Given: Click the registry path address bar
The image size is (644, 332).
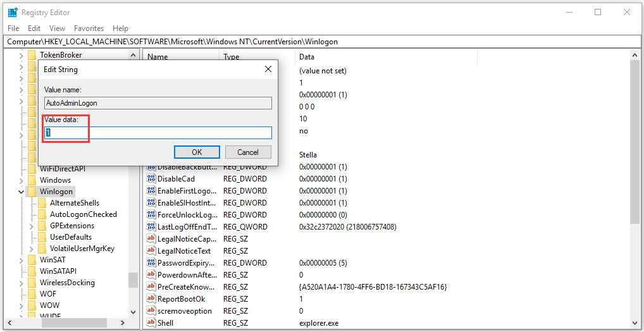Looking at the screenshot, I should coord(321,42).
